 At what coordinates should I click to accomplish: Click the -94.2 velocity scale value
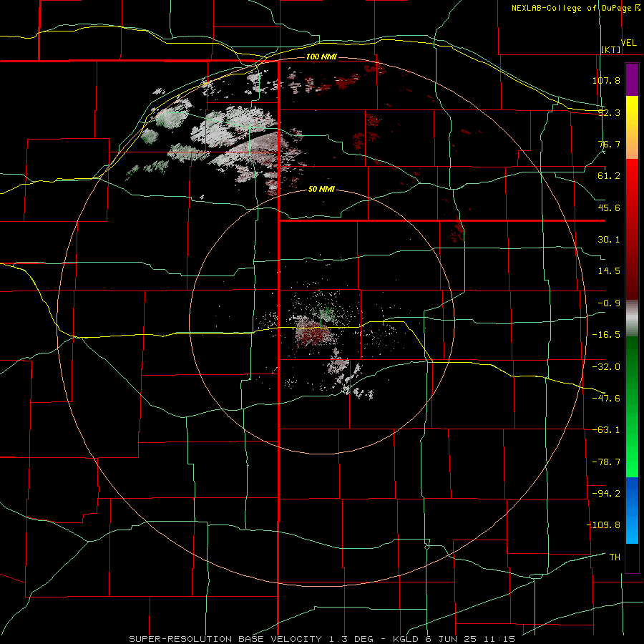click(606, 493)
